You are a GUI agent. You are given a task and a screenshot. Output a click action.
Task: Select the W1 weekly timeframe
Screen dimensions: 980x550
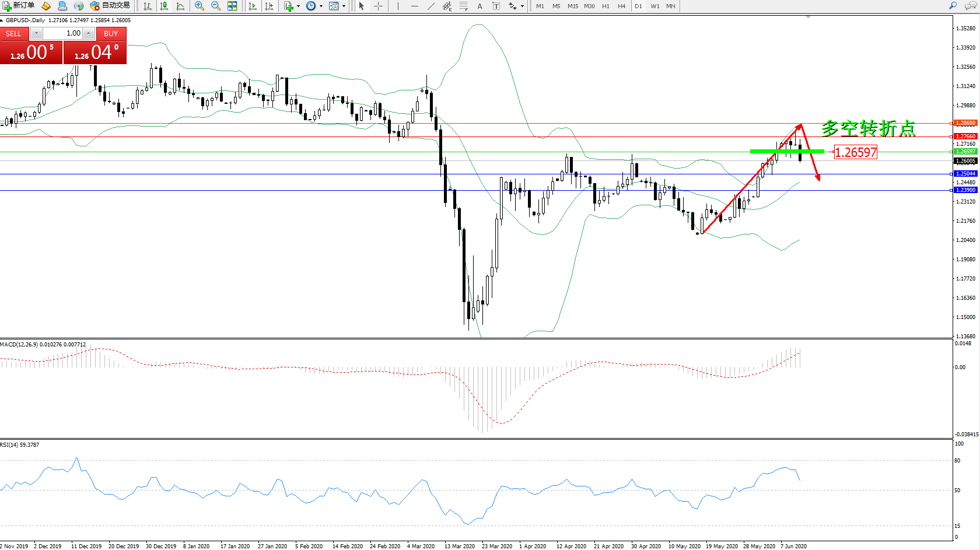pos(654,6)
